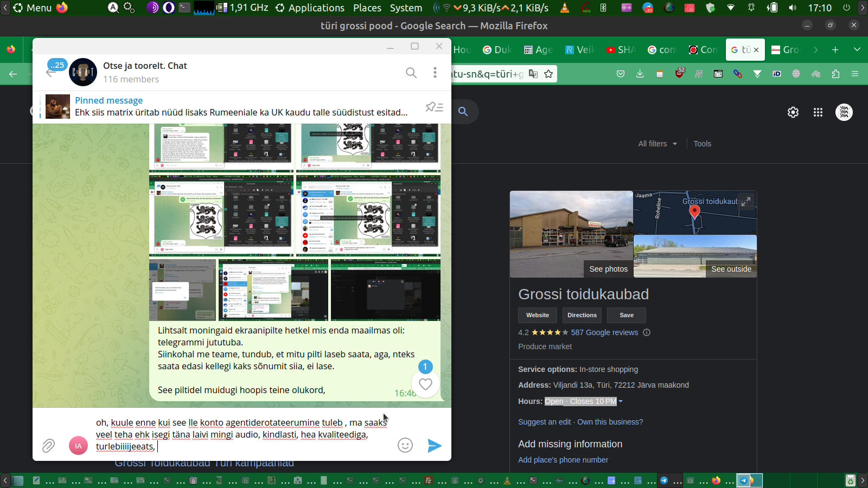The image size is (868, 488).
Task: Open the dark desktop screenshot thumbnail in the bottom row
Action: pyautogui.click(x=386, y=290)
